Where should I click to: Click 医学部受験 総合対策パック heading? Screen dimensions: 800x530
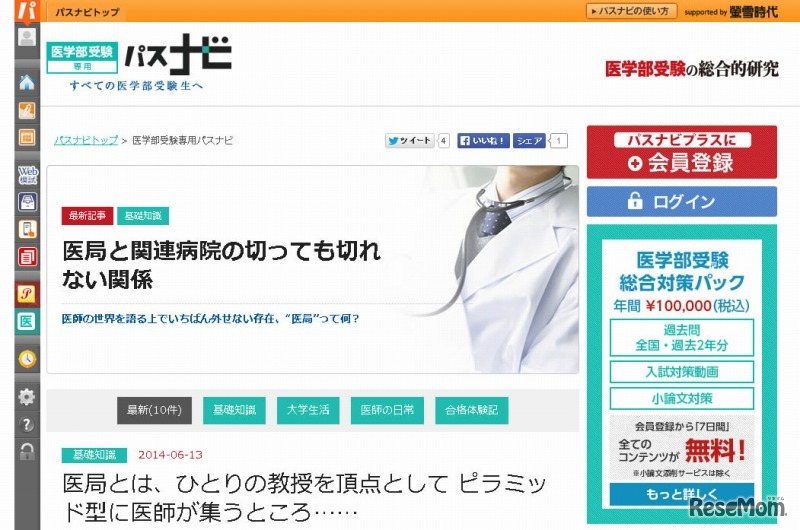[682, 271]
